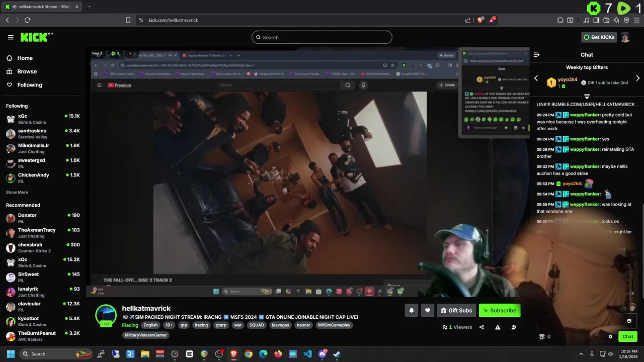Open wappyflanker's profile in the 09:55 PM message
Viewport: 644px width, 362px height.
pos(584,205)
